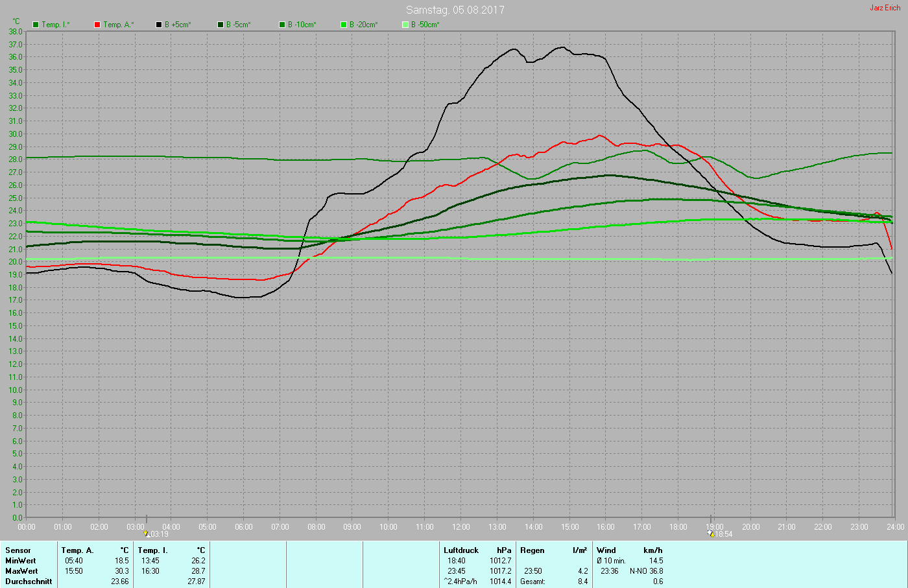Select the 'Gesamt:' rain total label

click(x=533, y=582)
